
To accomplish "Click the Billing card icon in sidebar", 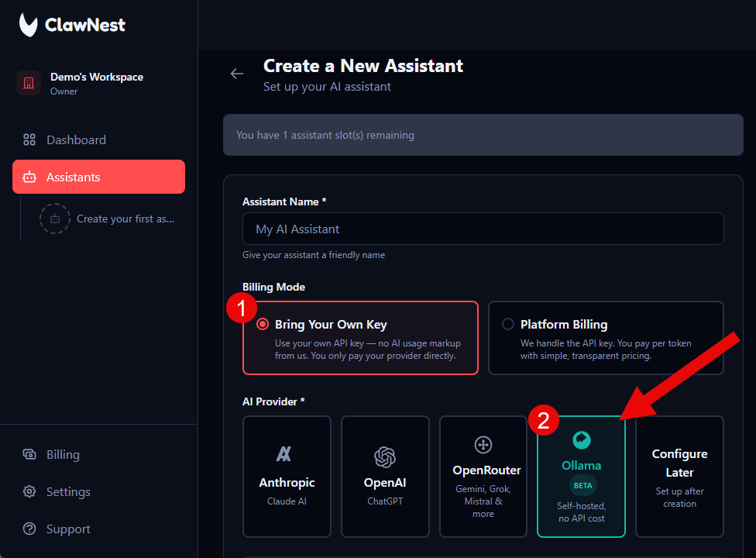I will [29, 454].
